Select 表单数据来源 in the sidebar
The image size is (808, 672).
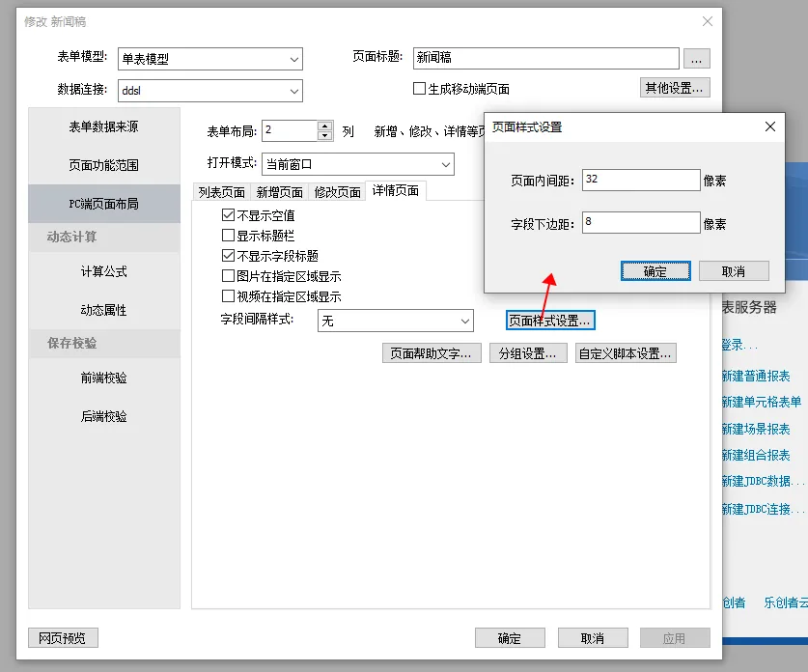103,126
